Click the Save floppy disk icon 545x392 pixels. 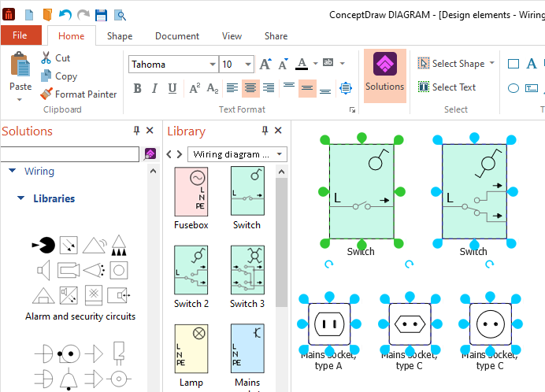coord(101,15)
